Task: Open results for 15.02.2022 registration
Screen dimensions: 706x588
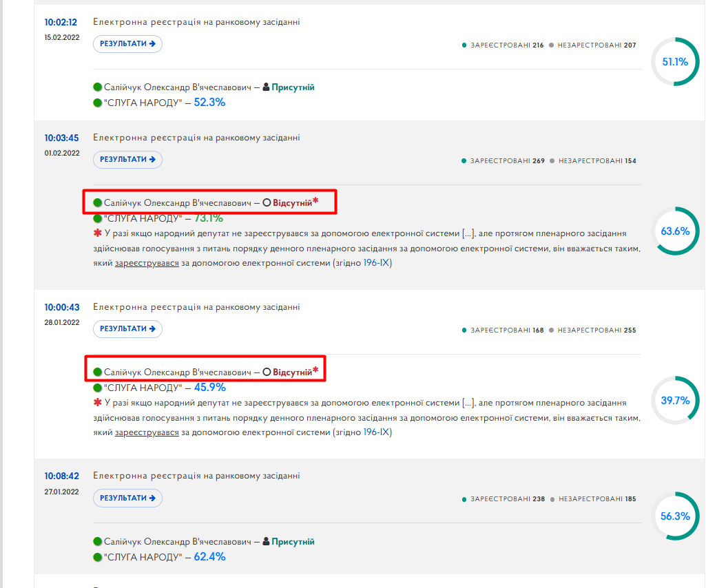Action: click(127, 43)
